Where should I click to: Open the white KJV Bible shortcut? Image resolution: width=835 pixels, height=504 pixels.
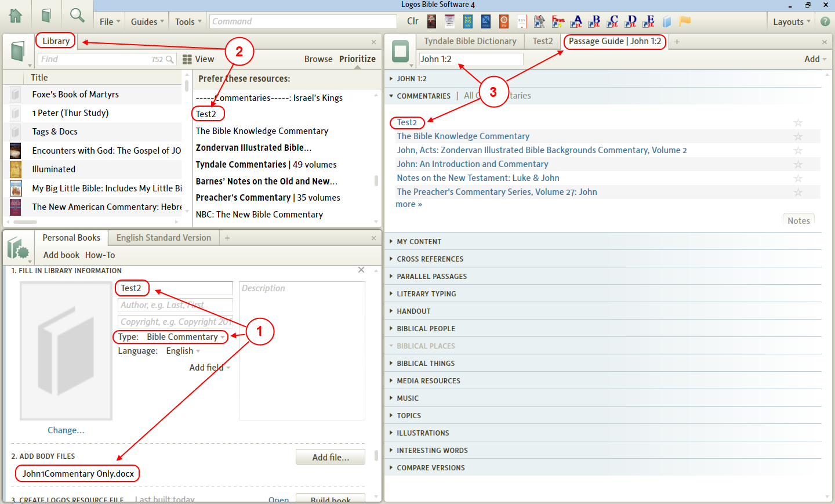click(x=522, y=21)
